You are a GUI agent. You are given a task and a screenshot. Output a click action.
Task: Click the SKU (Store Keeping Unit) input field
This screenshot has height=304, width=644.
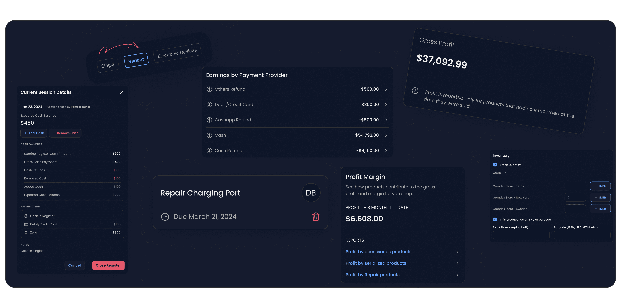click(521, 235)
